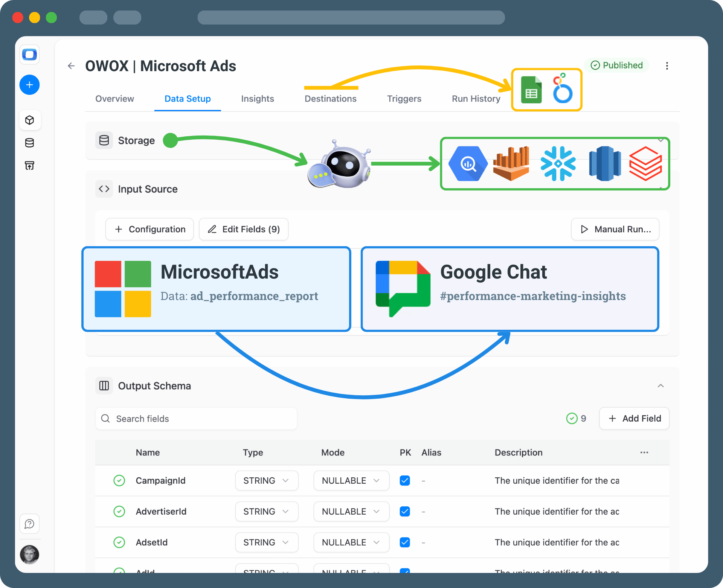Click the Edit Fields (9) button
The width and height of the screenshot is (723, 588).
(244, 229)
